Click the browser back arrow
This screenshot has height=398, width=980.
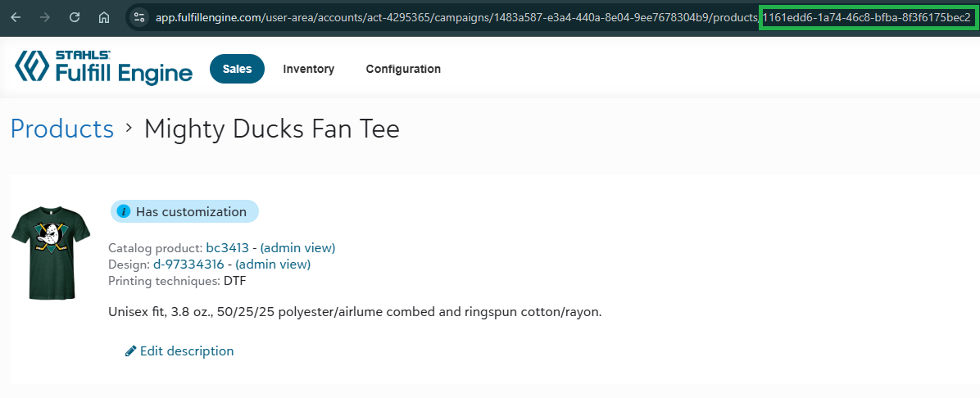tap(16, 17)
